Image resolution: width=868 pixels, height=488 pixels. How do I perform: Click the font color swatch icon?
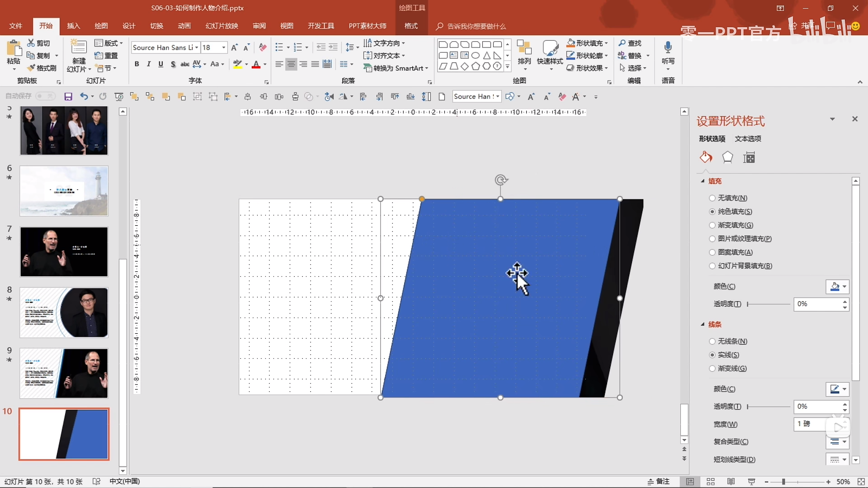256,64
